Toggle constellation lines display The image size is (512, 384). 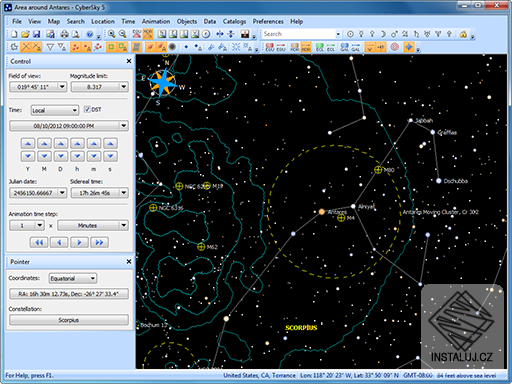(25, 47)
